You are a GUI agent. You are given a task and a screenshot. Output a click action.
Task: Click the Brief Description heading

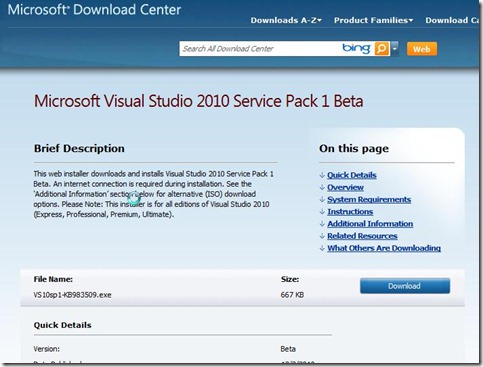click(x=79, y=148)
